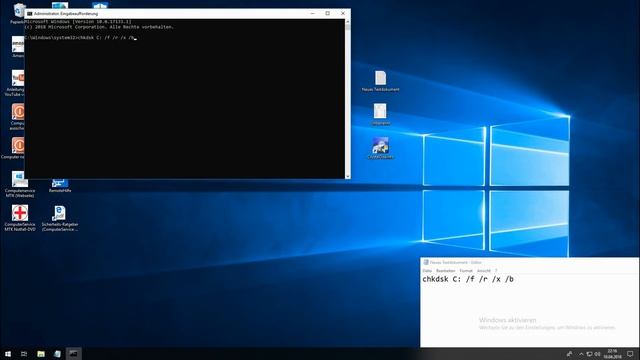Open the taskbar clock and date

[x=612, y=354]
